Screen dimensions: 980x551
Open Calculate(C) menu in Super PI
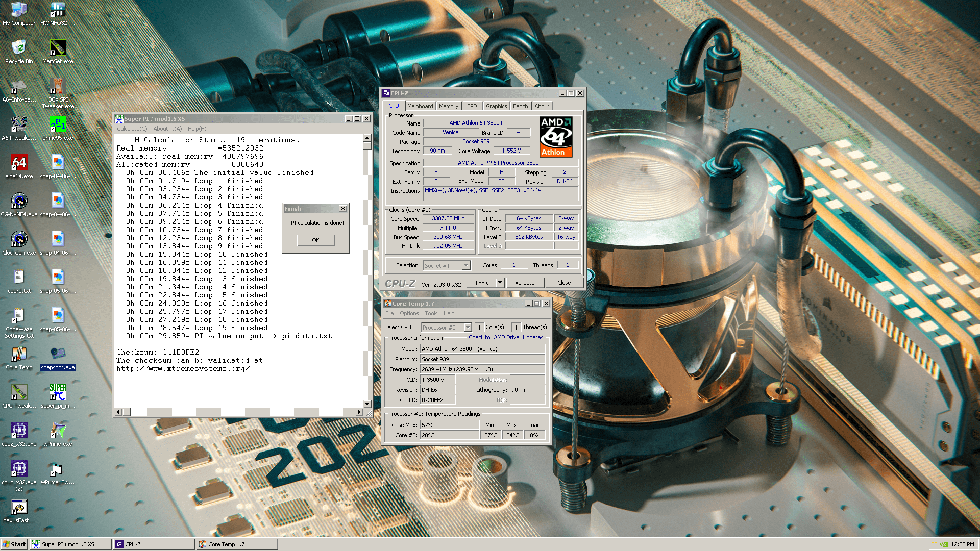point(132,129)
